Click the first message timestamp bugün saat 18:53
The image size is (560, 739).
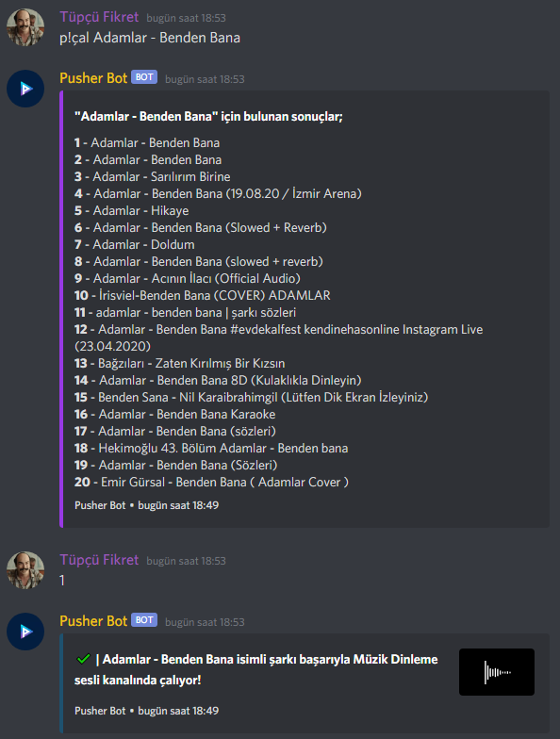pyautogui.click(x=187, y=18)
